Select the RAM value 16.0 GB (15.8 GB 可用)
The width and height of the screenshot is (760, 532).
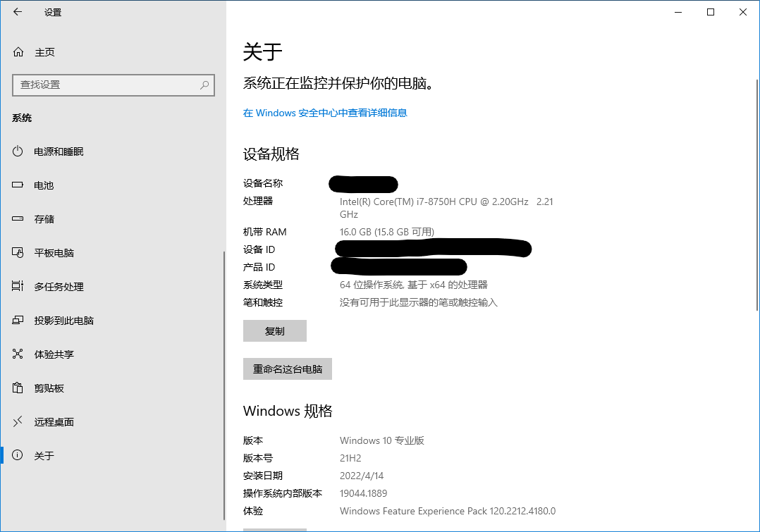coord(387,232)
